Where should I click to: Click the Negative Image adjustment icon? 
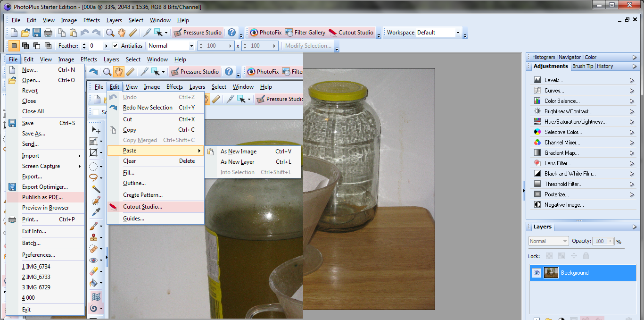(x=537, y=205)
